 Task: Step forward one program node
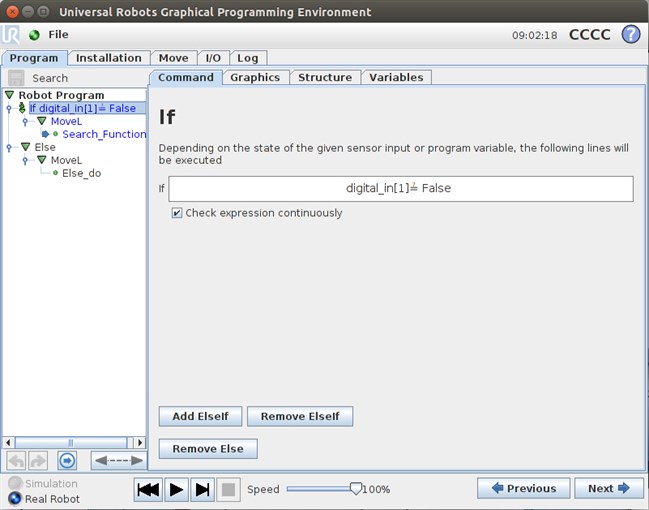coord(202,490)
